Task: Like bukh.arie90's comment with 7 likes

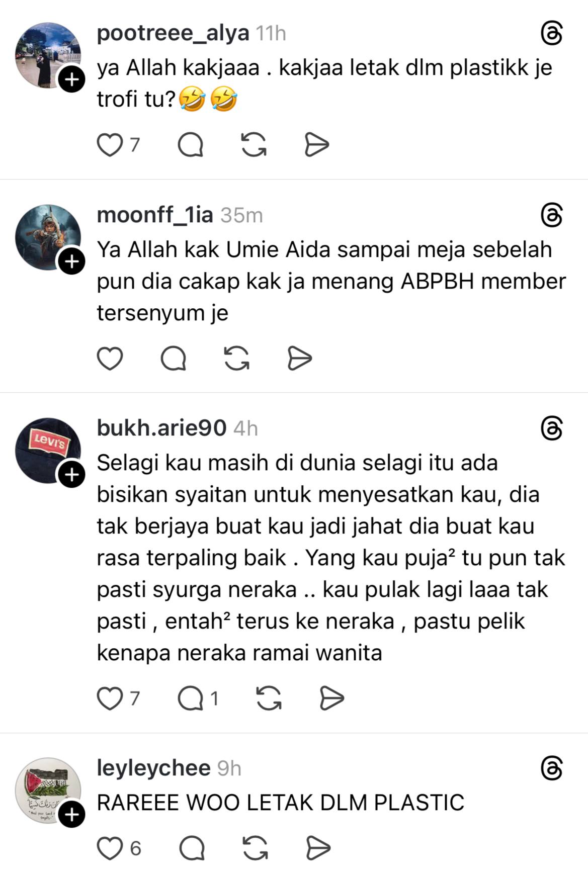Action: click(110, 698)
